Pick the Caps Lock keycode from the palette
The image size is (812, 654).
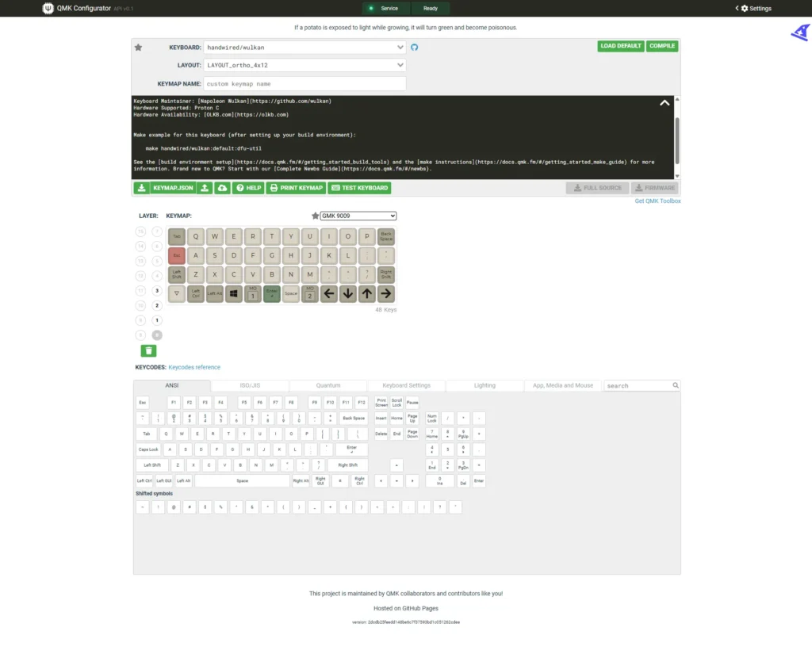tap(148, 449)
